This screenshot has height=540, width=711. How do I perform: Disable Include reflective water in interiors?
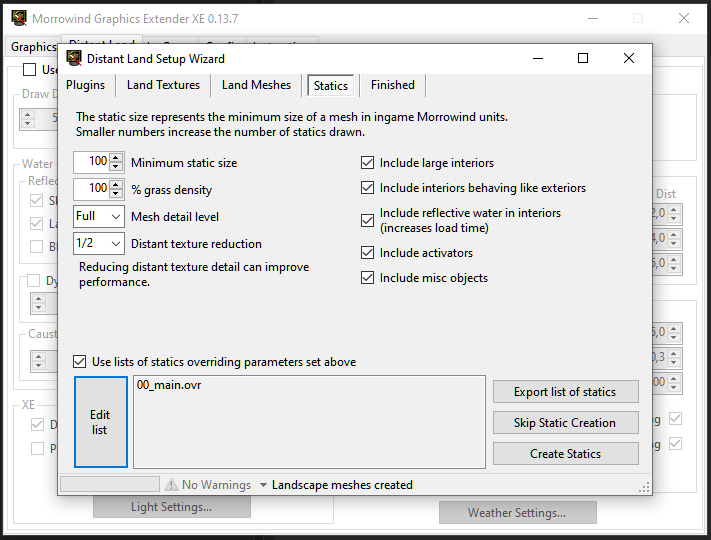click(368, 220)
